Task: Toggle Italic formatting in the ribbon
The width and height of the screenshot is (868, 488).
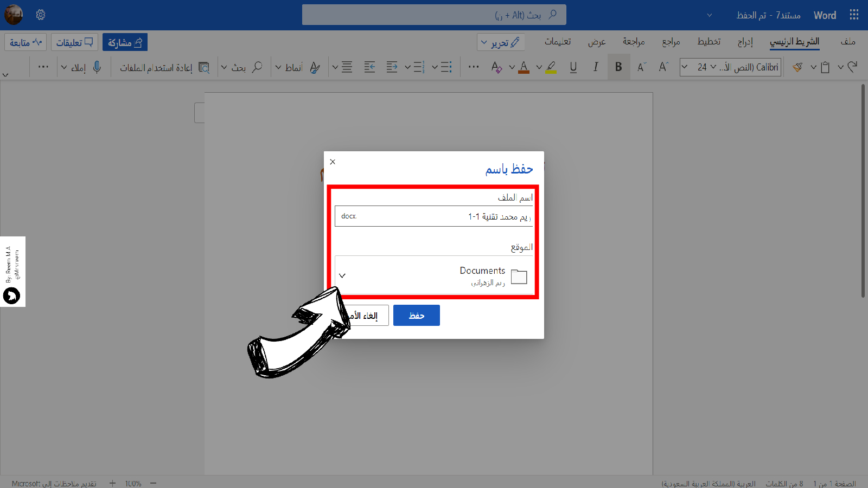Action: 596,67
